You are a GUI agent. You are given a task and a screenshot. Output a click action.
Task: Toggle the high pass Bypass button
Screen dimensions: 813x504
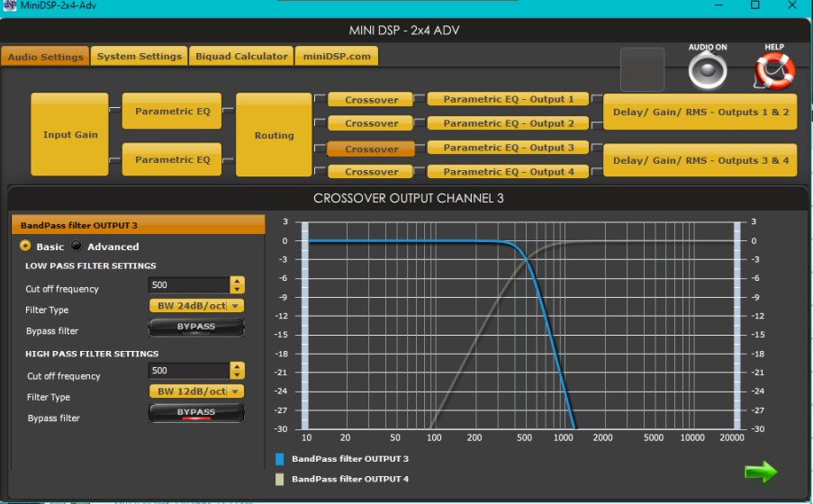pos(196,413)
